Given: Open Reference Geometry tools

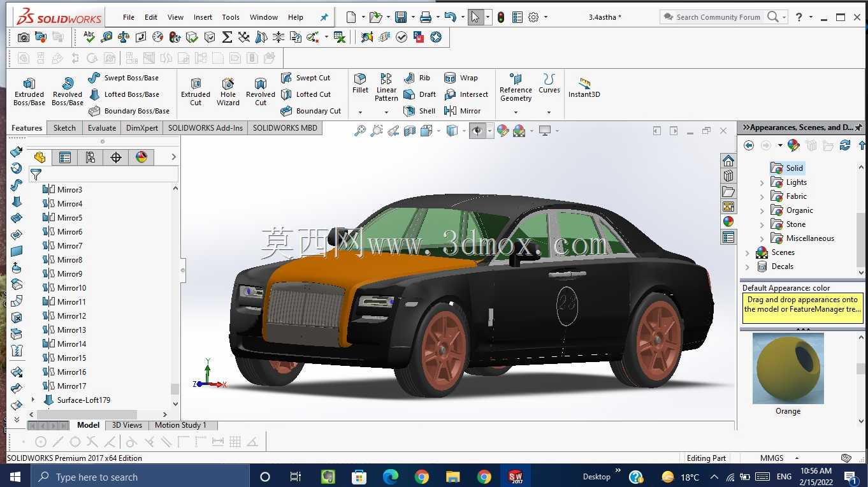Looking at the screenshot, I should 516,87.
